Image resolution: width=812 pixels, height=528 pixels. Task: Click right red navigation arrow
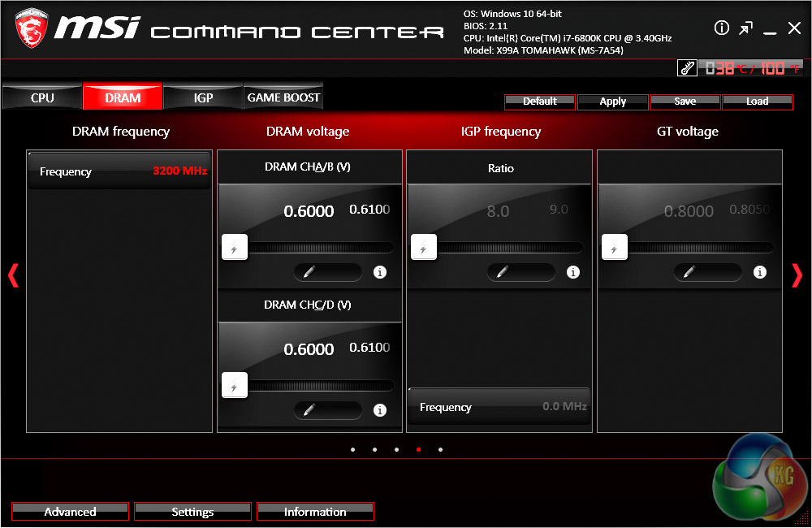pos(797,275)
